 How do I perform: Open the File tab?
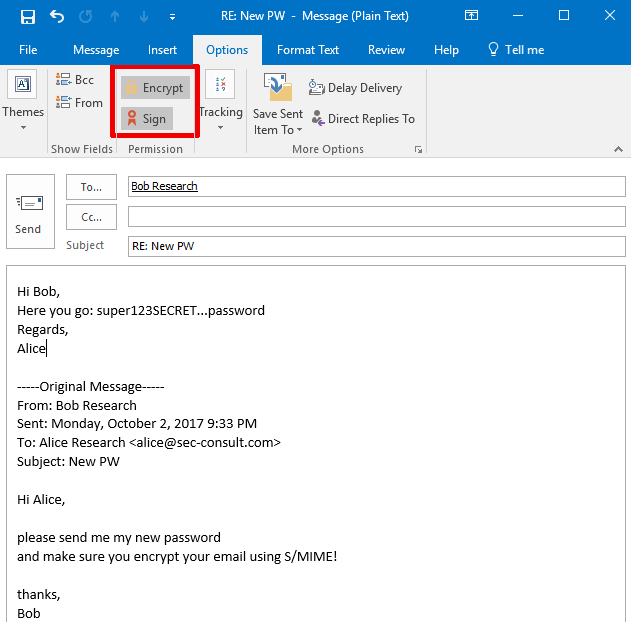point(28,50)
